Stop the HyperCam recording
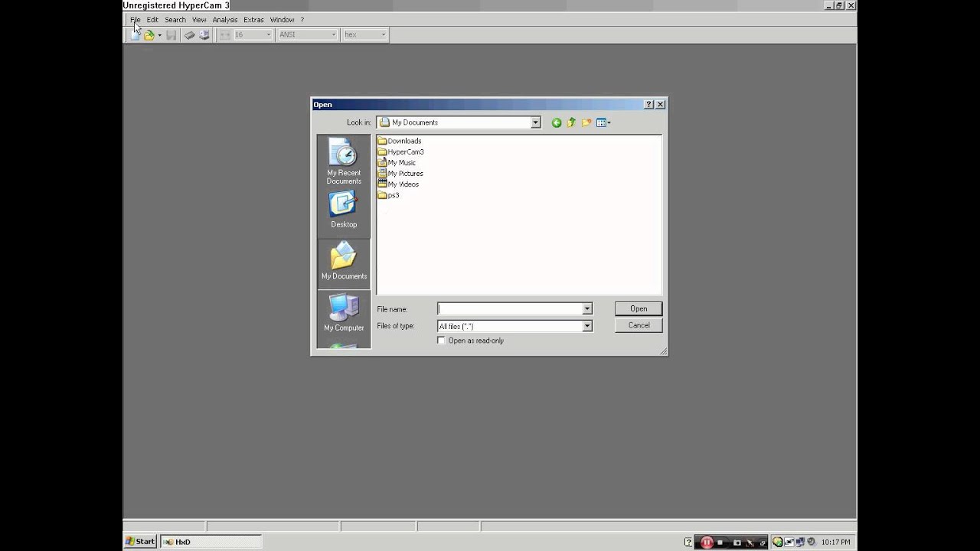The width and height of the screenshot is (980, 551). (x=720, y=542)
